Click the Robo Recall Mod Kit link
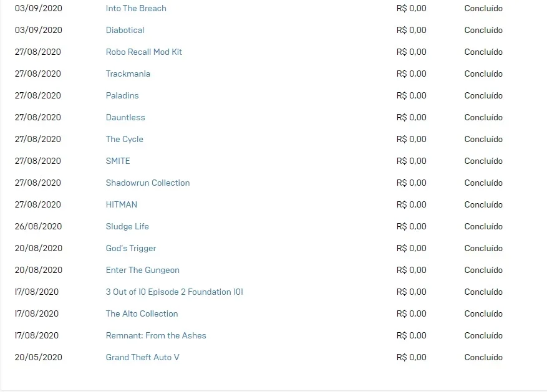Image resolution: width=547 pixels, height=392 pixels. pos(143,52)
